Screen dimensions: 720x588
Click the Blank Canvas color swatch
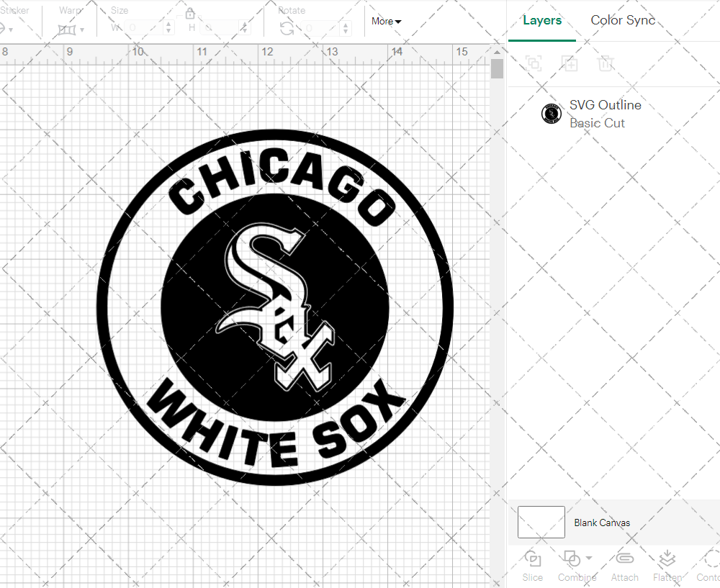540,523
